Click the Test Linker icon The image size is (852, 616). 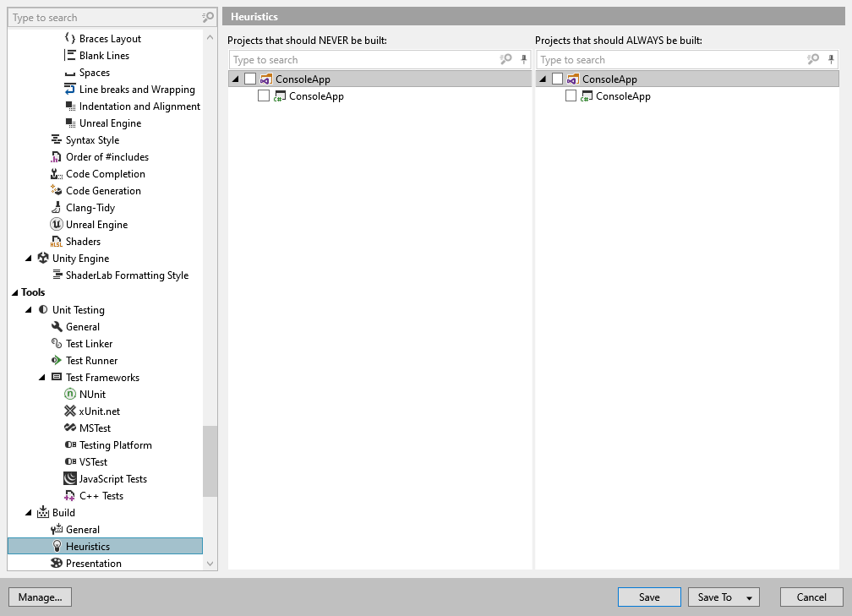click(x=57, y=343)
